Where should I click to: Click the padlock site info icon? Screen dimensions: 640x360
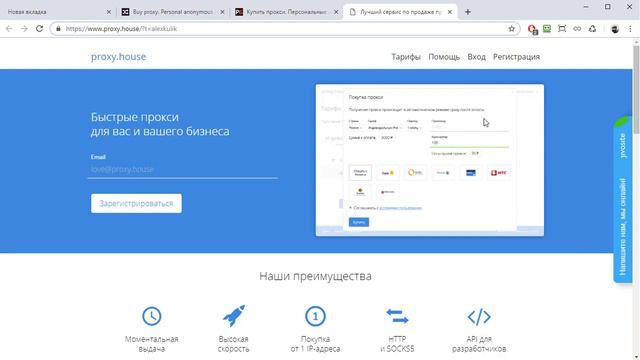click(x=58, y=29)
